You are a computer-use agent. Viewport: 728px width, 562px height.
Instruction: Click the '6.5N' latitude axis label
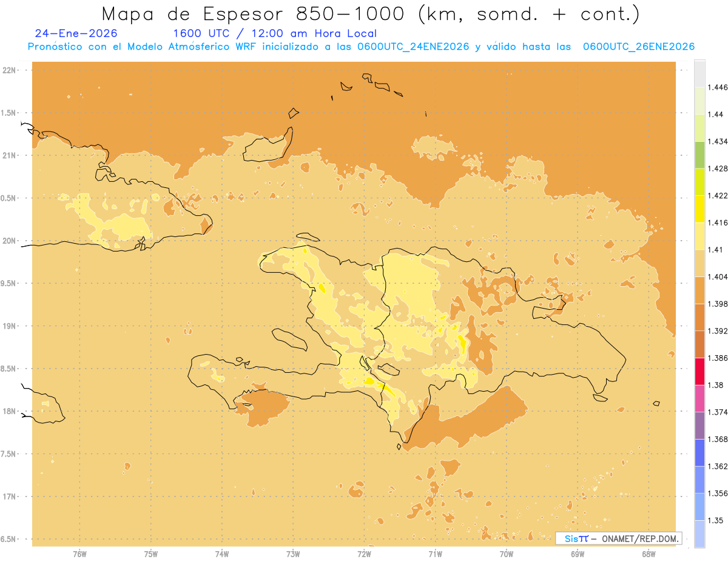(9, 539)
